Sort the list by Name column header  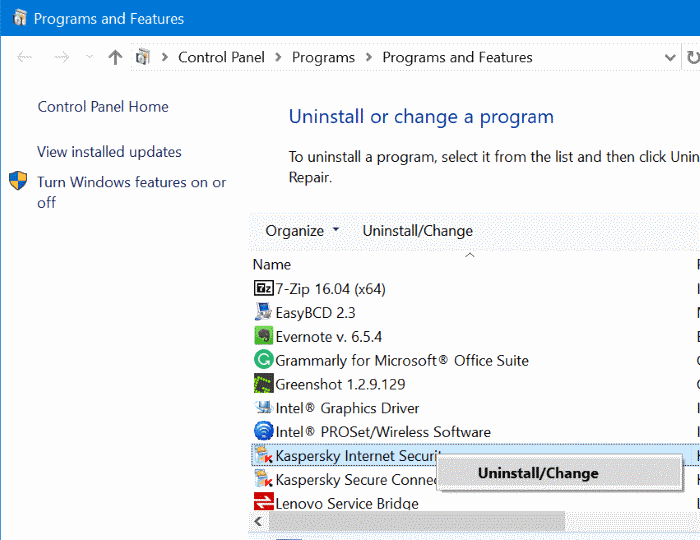tap(272, 265)
